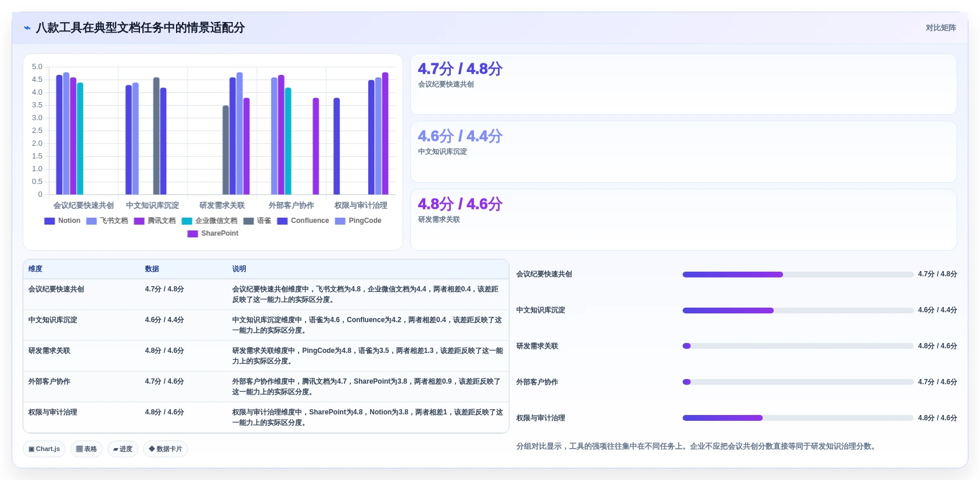This screenshot has width=980, height=480.
Task: Click chart axis label 中文知识库沉淀
Action: tap(153, 205)
